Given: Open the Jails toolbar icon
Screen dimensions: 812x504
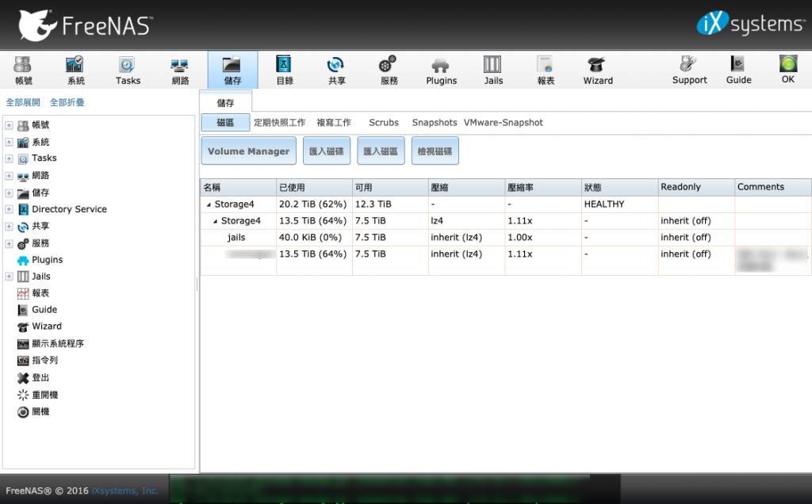Looking at the screenshot, I should pyautogui.click(x=493, y=70).
